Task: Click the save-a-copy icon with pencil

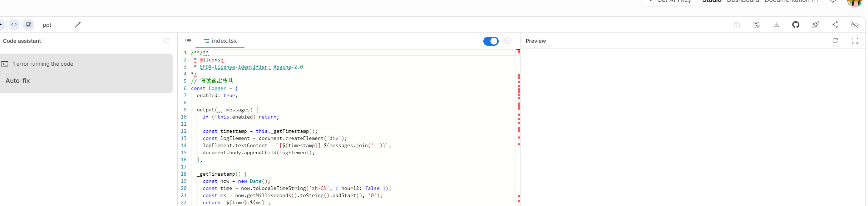Action: (756, 25)
